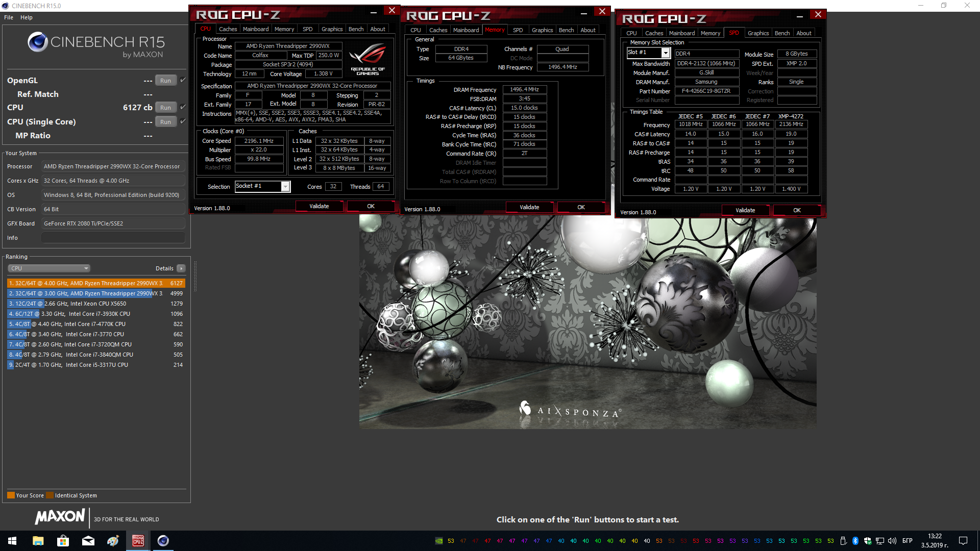The image size is (980, 551).
Task: Run the CPU (Single Core) benchmark
Action: tap(165, 122)
